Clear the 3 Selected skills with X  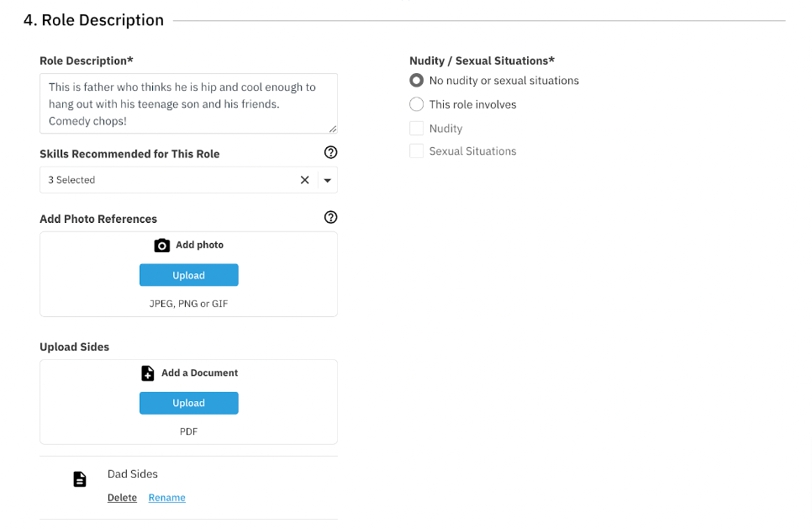pos(304,180)
